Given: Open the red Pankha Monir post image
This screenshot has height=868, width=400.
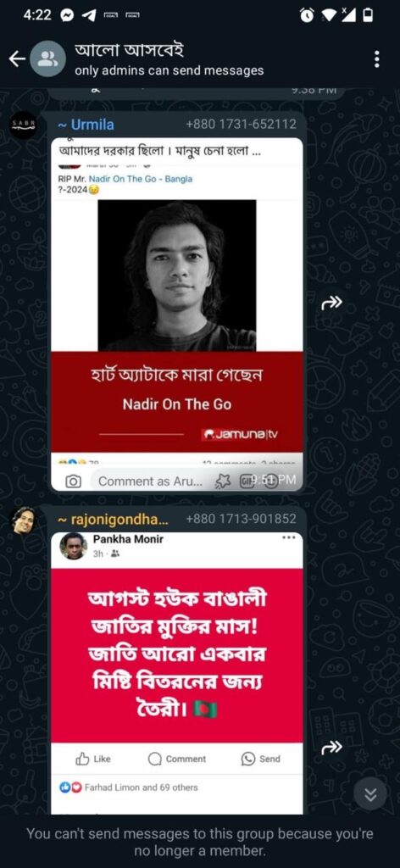Looking at the screenshot, I should (177, 655).
